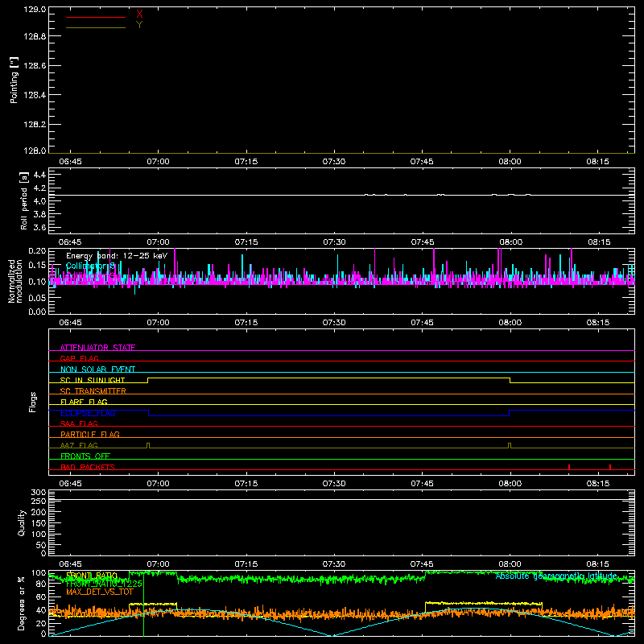The height and width of the screenshot is (644, 644).
Task: Click the ATTENUATOR_STATE flag label
Action: [97, 348]
